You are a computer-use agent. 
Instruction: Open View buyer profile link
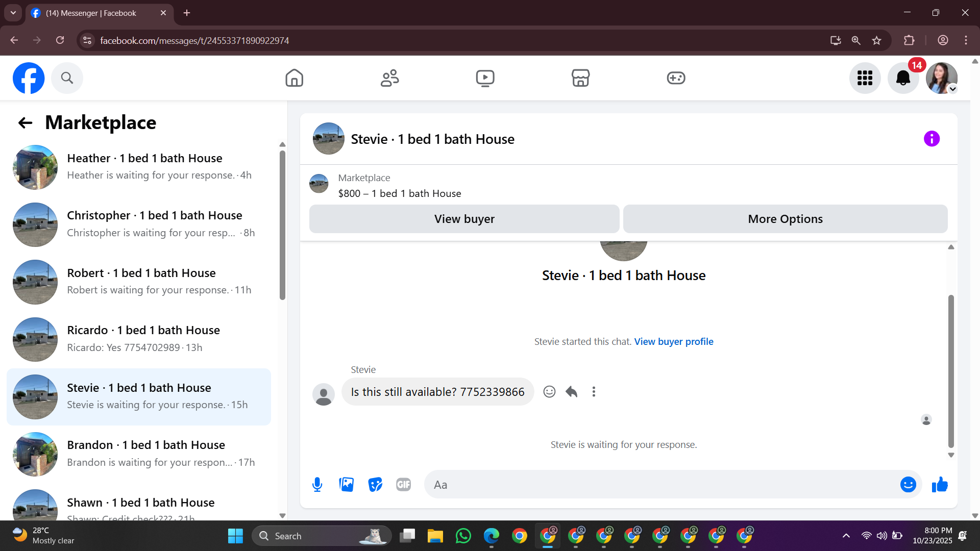click(x=673, y=341)
